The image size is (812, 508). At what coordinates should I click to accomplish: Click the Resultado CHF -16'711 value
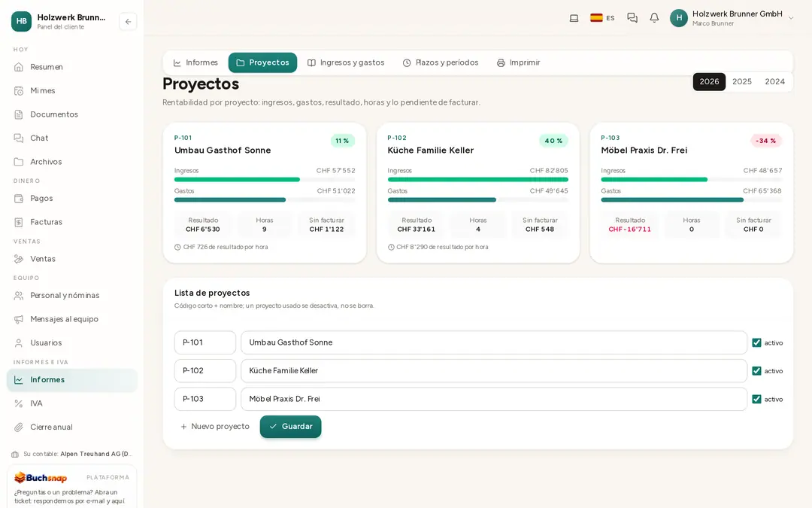pyautogui.click(x=630, y=229)
